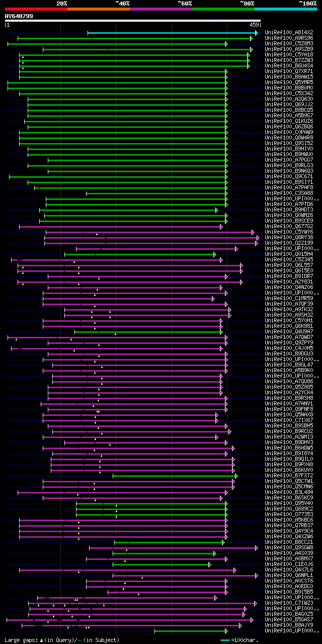Open hit UniRef100_C5YA18
The height and width of the screenshot is (644, 322).
289,55
